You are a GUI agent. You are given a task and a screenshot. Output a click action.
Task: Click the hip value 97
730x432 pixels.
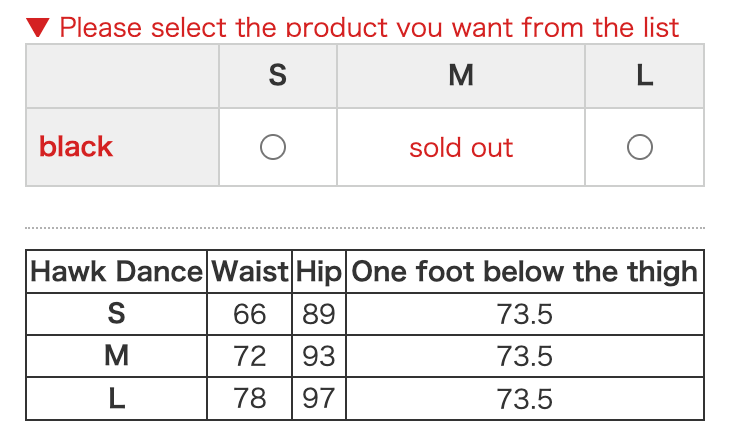(x=319, y=399)
